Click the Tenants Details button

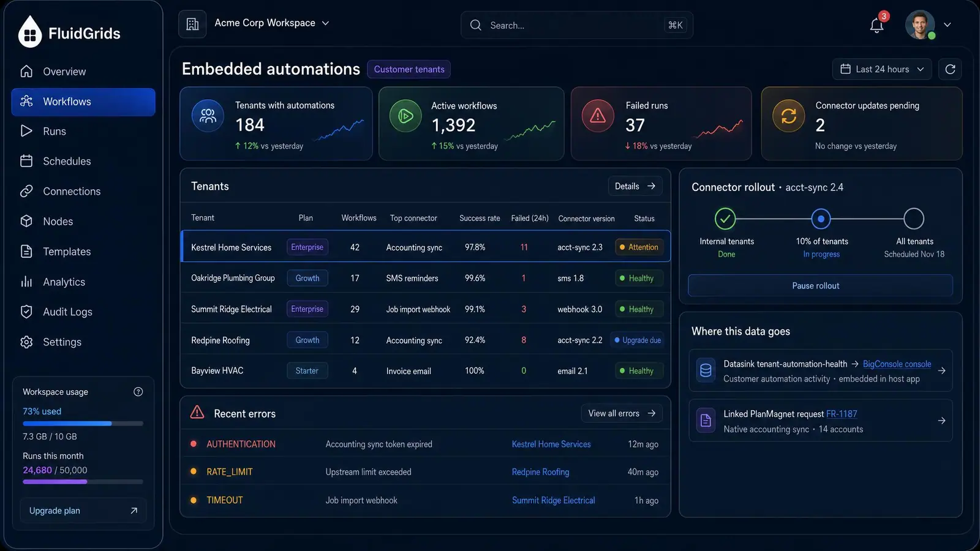coord(635,186)
